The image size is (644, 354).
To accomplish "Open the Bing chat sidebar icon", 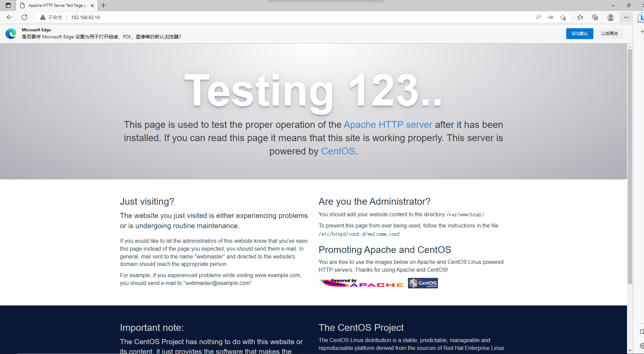I will 641,17.
